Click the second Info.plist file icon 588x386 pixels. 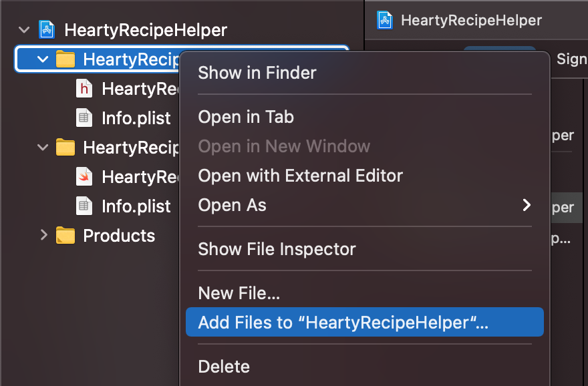click(84, 206)
